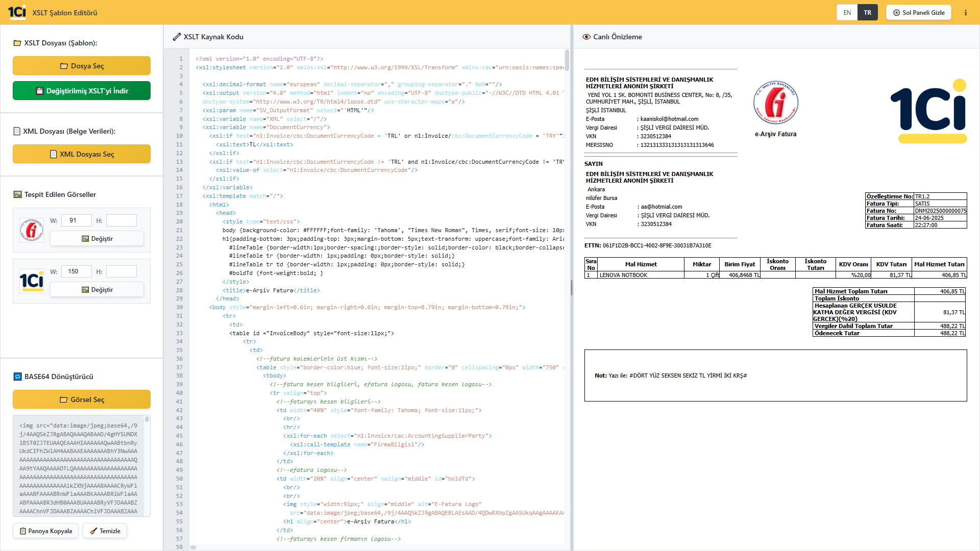Image resolution: width=980 pixels, height=551 pixels.
Task: Click the Not: Yazı ile text
Action: pyautogui.click(x=670, y=375)
